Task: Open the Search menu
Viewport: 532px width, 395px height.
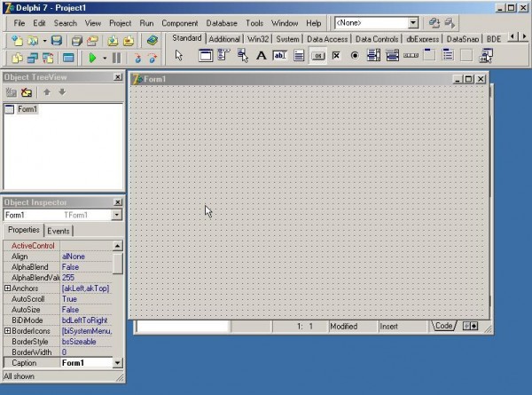Action: (66, 23)
